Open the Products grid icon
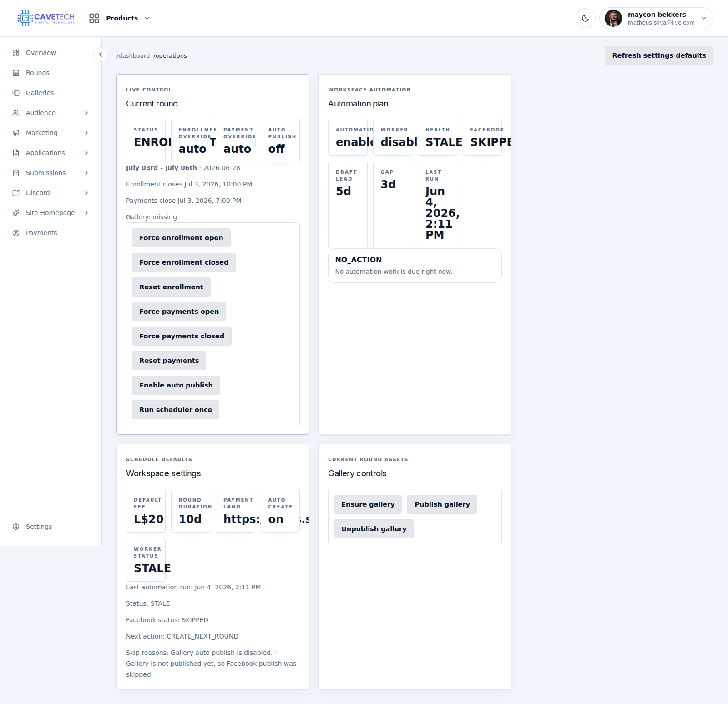The width and height of the screenshot is (728, 704). pos(94,18)
